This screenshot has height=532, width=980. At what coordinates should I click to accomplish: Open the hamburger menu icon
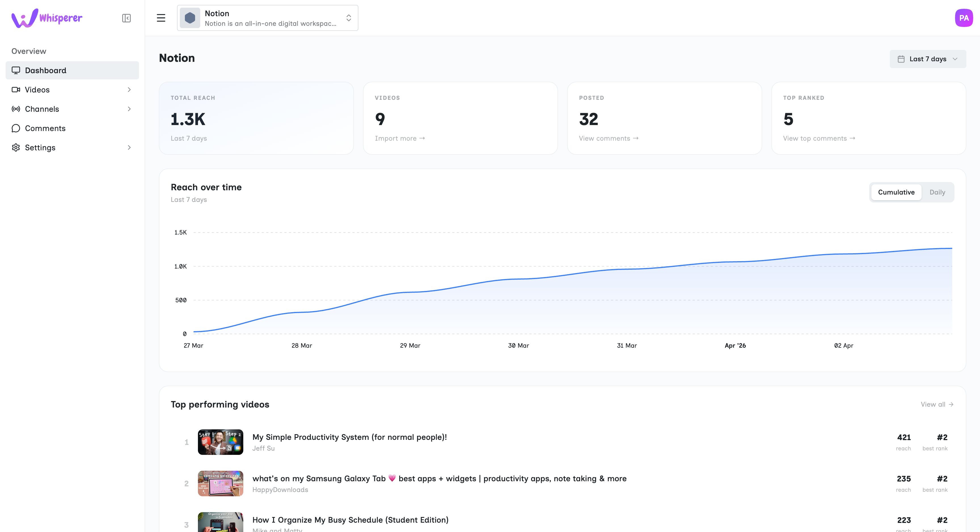(161, 18)
